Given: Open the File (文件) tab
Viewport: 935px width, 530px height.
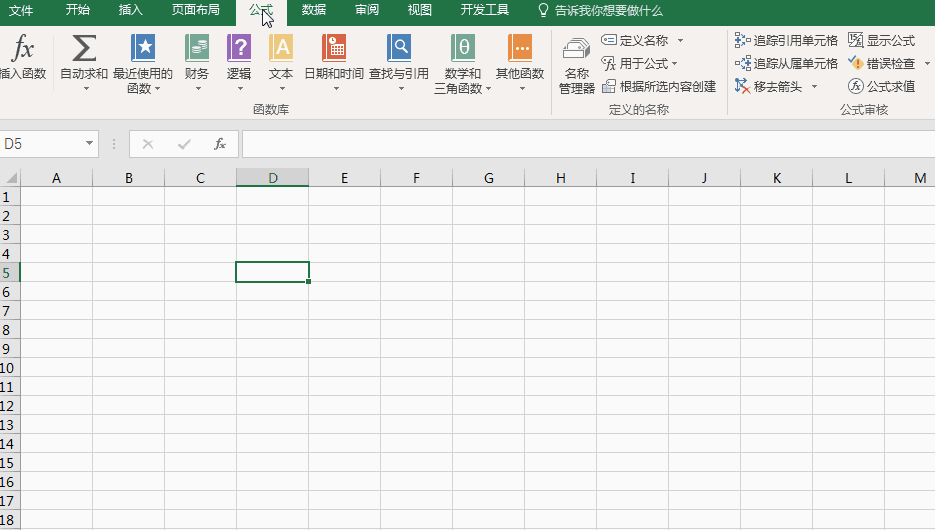Looking at the screenshot, I should point(21,11).
